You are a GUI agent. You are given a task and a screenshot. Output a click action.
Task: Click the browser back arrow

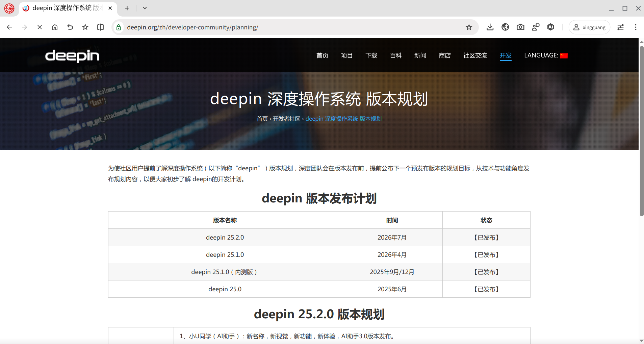pyautogui.click(x=9, y=27)
